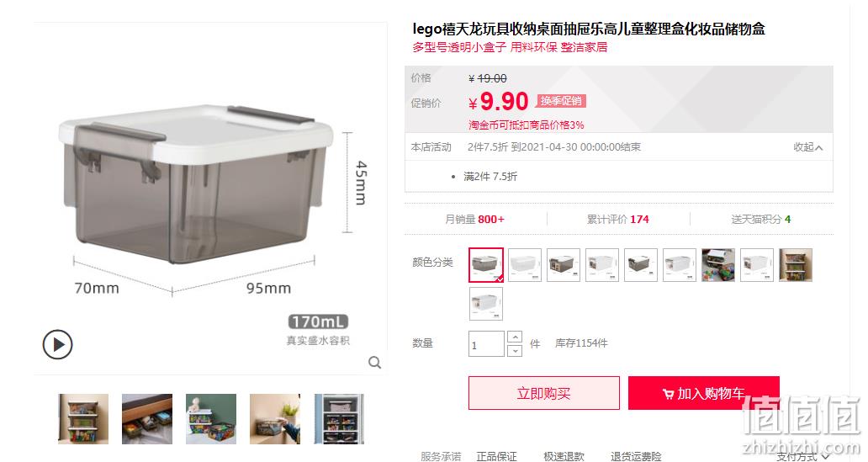Click the quantity input field
This screenshot has width=868, height=462.
(x=486, y=344)
